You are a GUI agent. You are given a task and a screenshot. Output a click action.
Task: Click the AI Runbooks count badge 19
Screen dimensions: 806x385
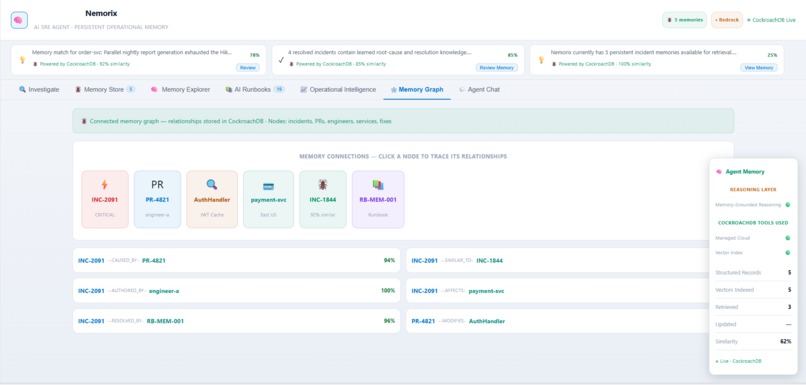(x=279, y=89)
